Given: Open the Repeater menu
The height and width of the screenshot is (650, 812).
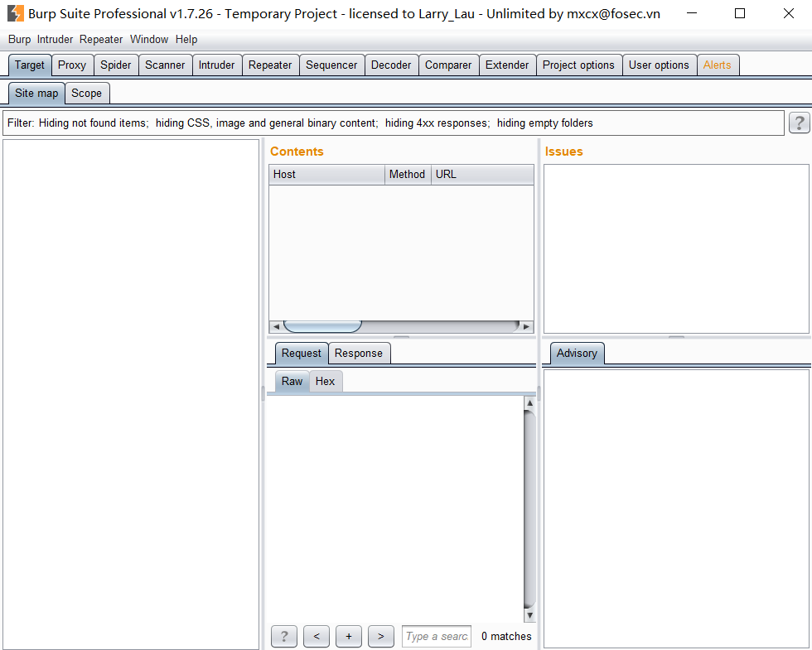Looking at the screenshot, I should coord(101,40).
